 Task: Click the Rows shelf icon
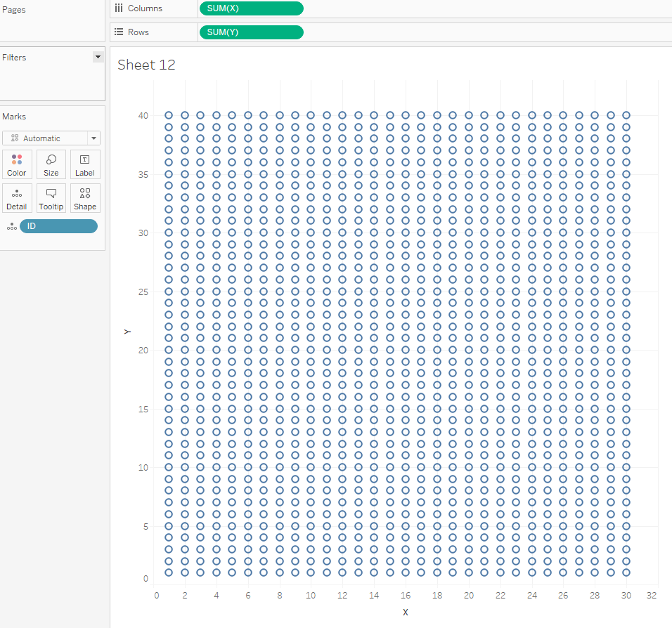pyautogui.click(x=119, y=32)
